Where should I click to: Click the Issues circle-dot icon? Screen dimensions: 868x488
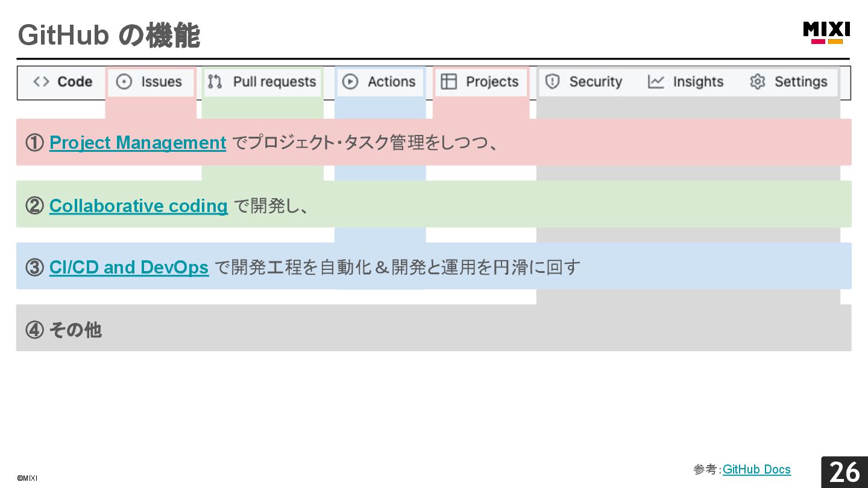pyautogui.click(x=124, y=82)
